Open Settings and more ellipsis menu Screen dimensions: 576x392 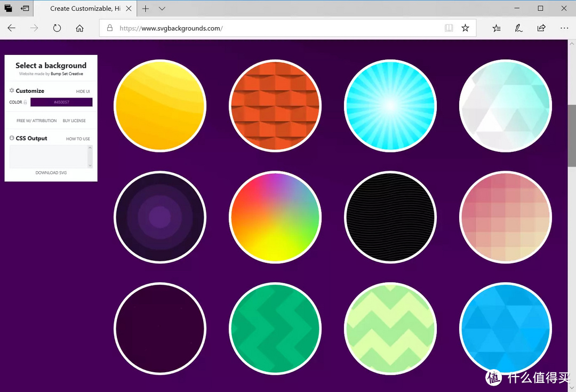564,28
